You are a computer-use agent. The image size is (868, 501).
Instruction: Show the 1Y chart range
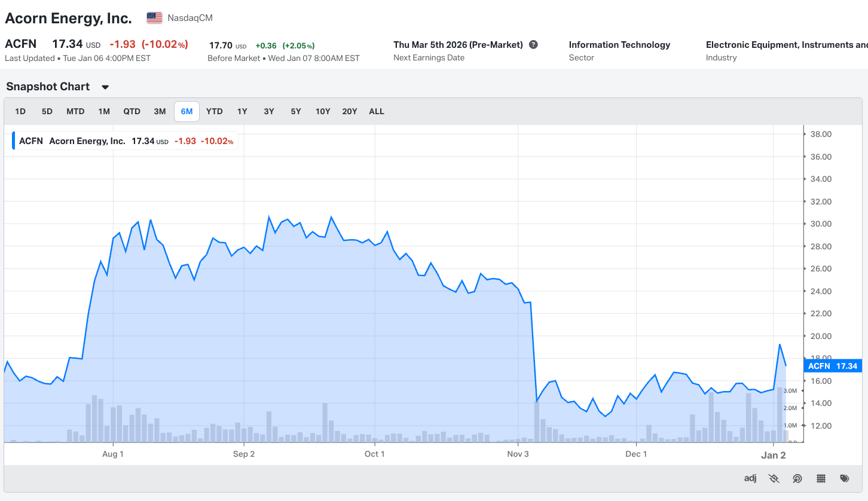tap(242, 111)
